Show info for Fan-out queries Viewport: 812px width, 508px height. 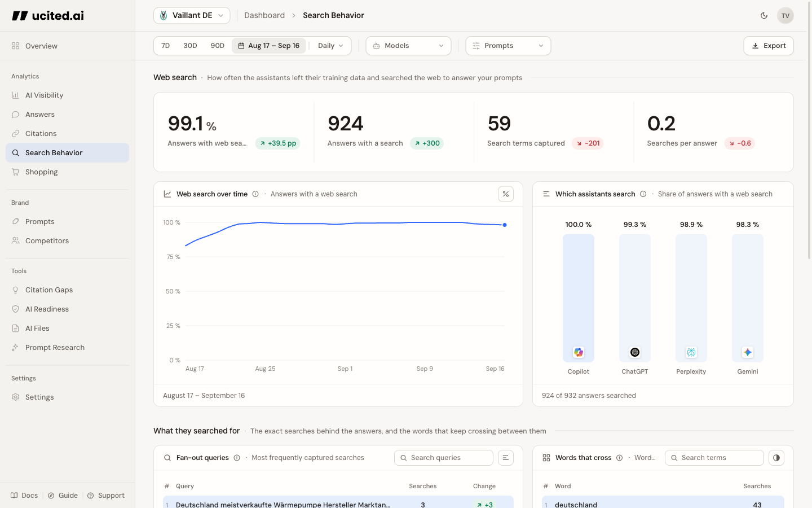[x=237, y=458]
